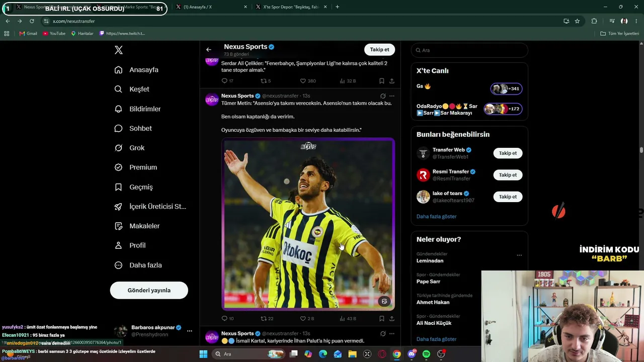Expand the Daha fazla menu
The height and width of the screenshot is (362, 644).
(x=138, y=265)
